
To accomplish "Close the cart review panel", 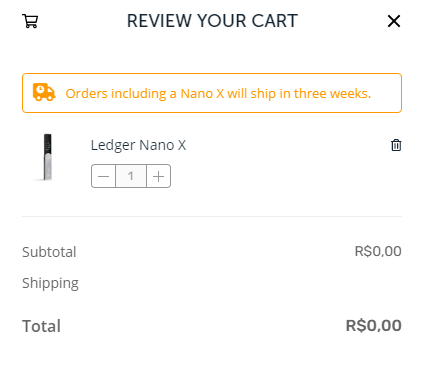I will [x=394, y=21].
